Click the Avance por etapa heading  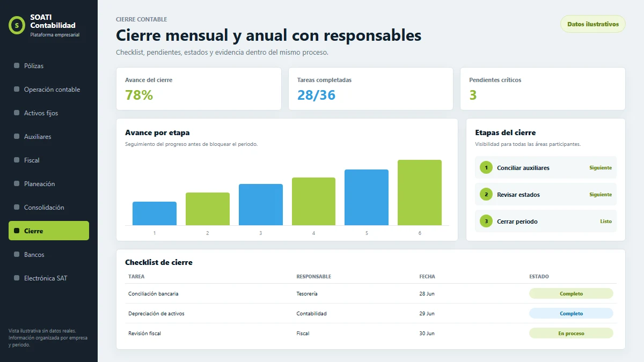[x=157, y=132]
